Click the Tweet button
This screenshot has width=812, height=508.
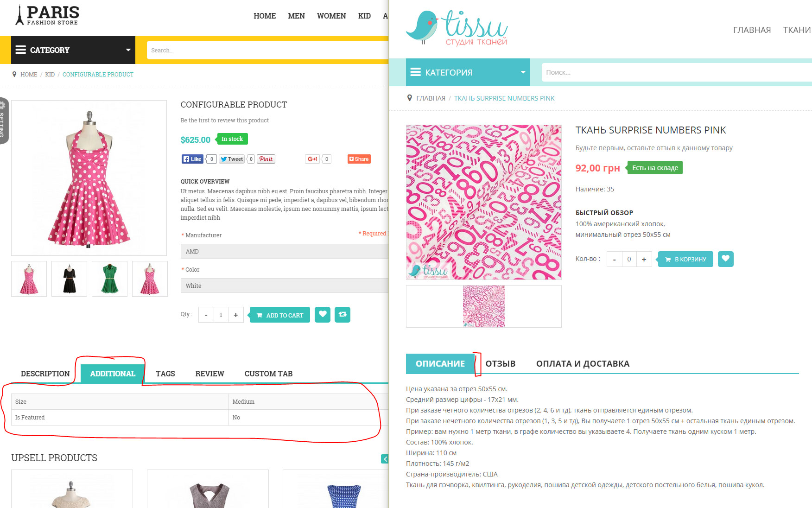232,159
